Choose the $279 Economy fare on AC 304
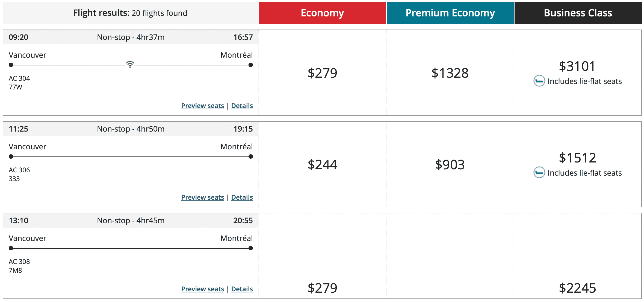This screenshot has height=302, width=644. pyautogui.click(x=322, y=73)
